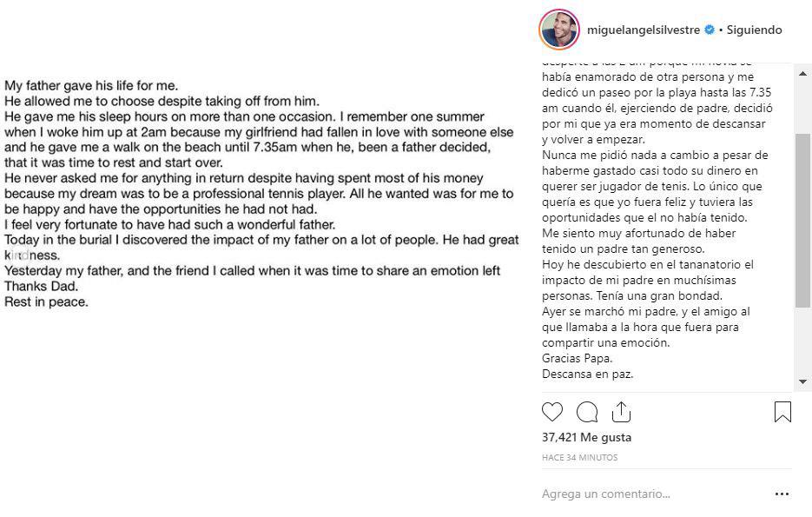Screen dimensions: 812x517
Task: Toggle the Siguiendo follow status button
Action: [754, 30]
